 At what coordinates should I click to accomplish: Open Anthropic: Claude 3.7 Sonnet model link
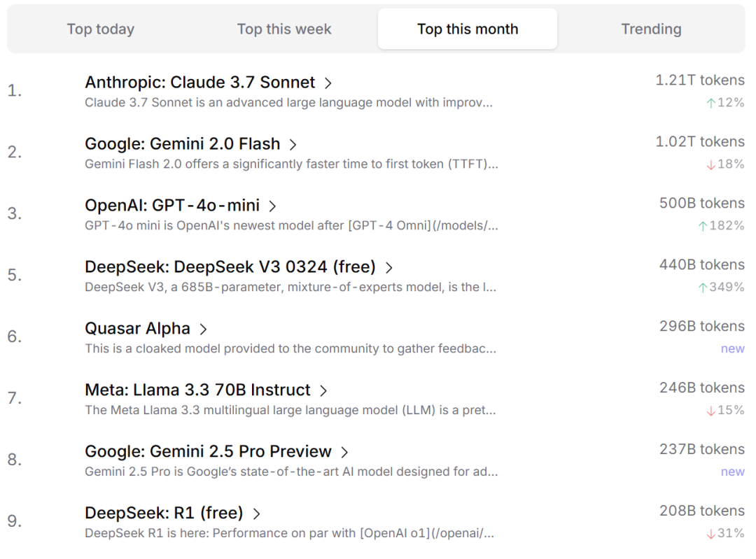tap(199, 83)
